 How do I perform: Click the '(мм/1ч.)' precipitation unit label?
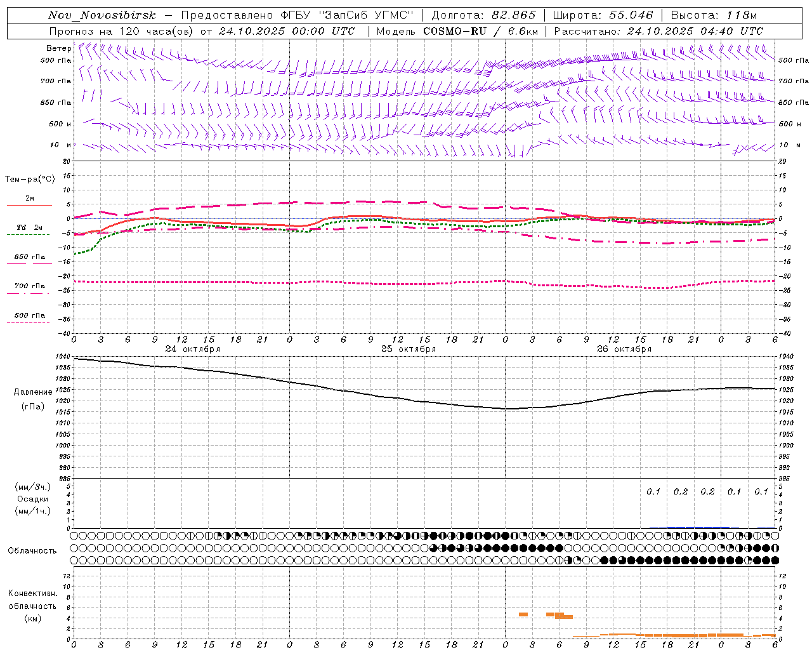[33, 511]
